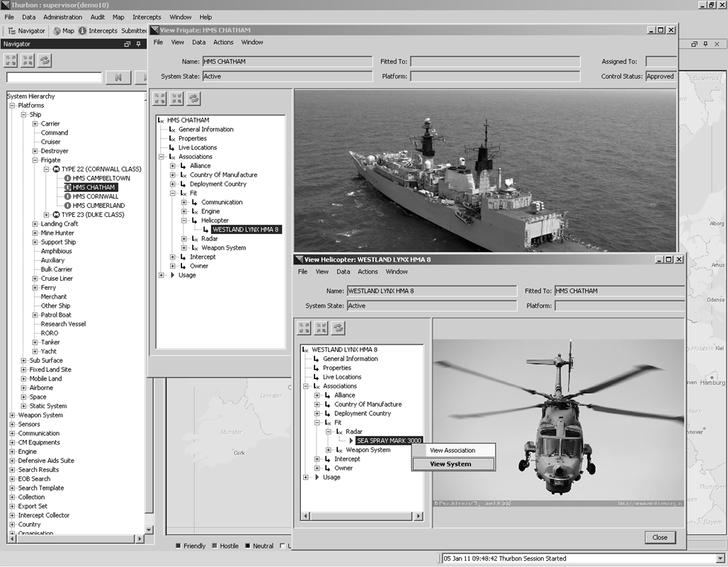
Task: Click the refresh icon in the frigate tree toolbar
Action: tap(193, 99)
